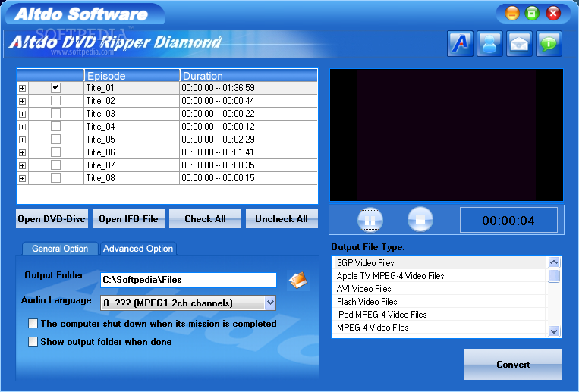This screenshot has height=392, width=579.
Task: Click the blue user registration icon
Action: click(489, 43)
